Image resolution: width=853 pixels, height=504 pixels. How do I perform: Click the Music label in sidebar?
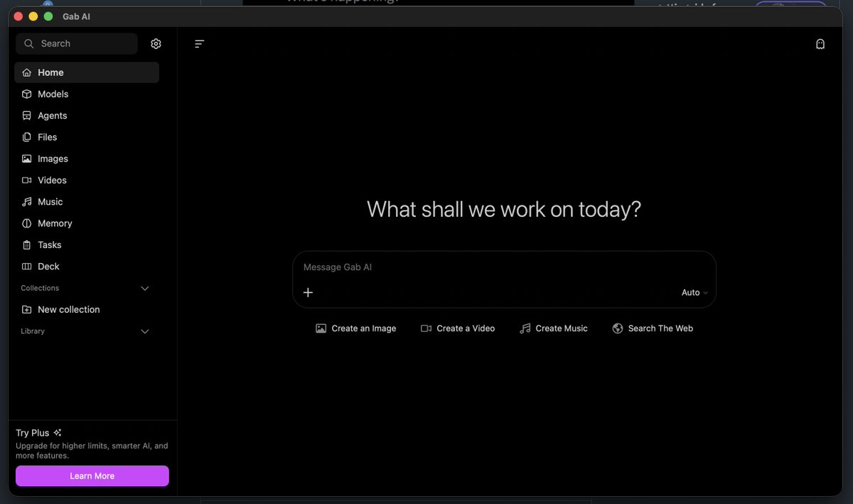50,202
